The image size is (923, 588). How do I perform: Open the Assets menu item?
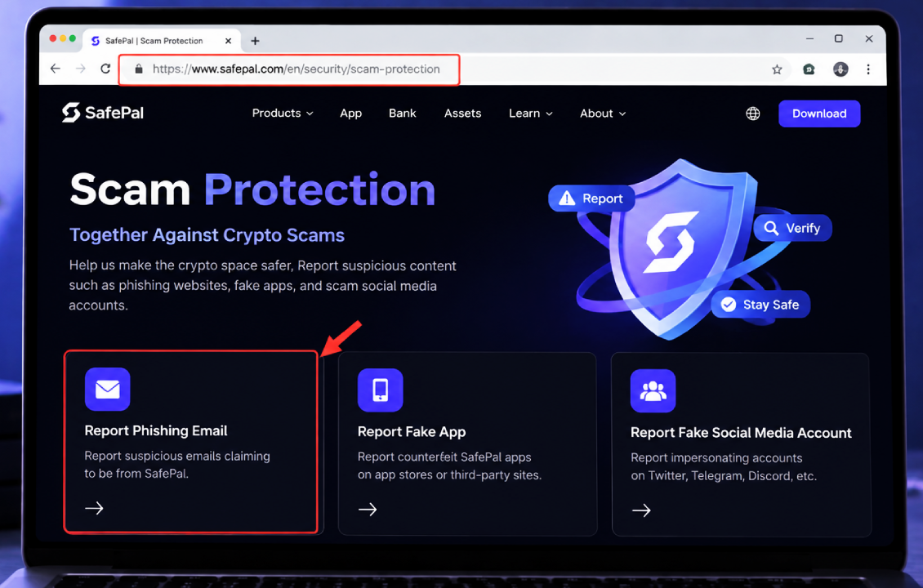[462, 113]
